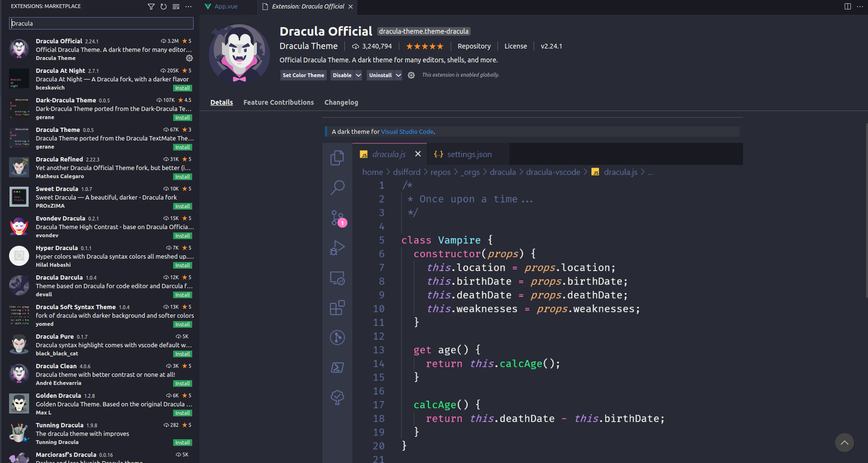Click the Uninstall button
868x463 pixels.
point(380,75)
